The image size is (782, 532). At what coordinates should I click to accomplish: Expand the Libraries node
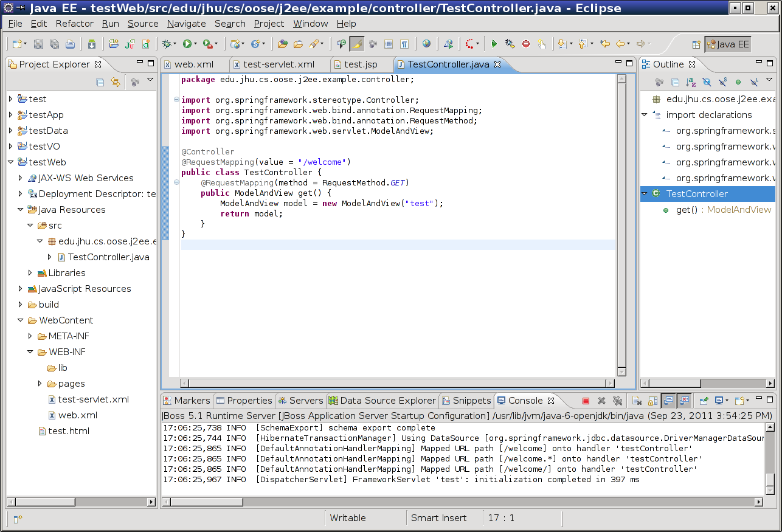(x=30, y=273)
